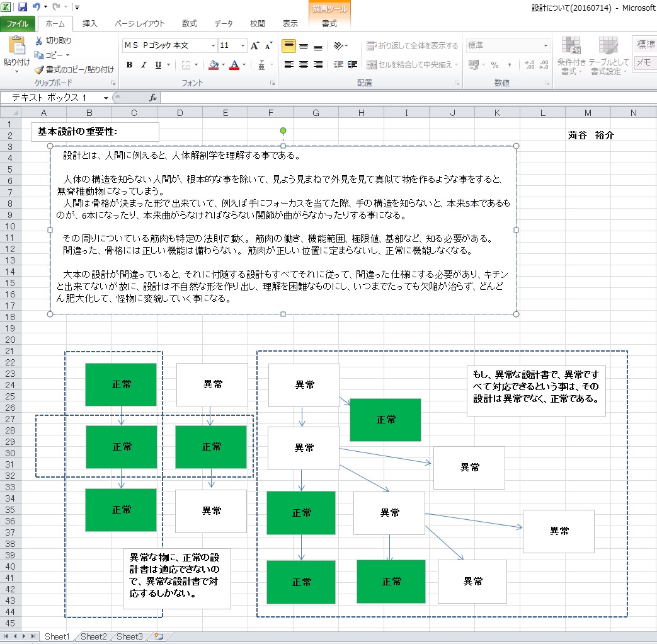Click the Paste (貼り付け) clipboard icon
Image resolution: width=657 pixels, height=644 pixels.
tap(16, 47)
